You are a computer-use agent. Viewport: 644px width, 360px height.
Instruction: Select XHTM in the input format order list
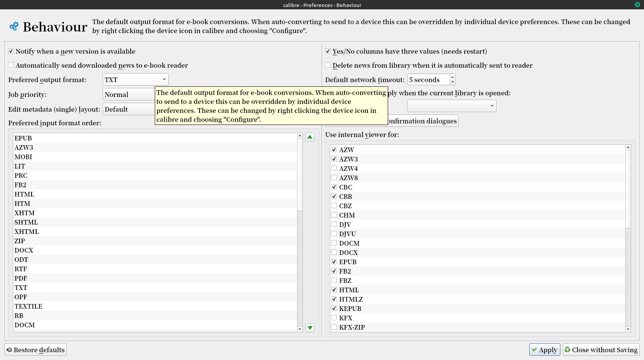(155, 213)
